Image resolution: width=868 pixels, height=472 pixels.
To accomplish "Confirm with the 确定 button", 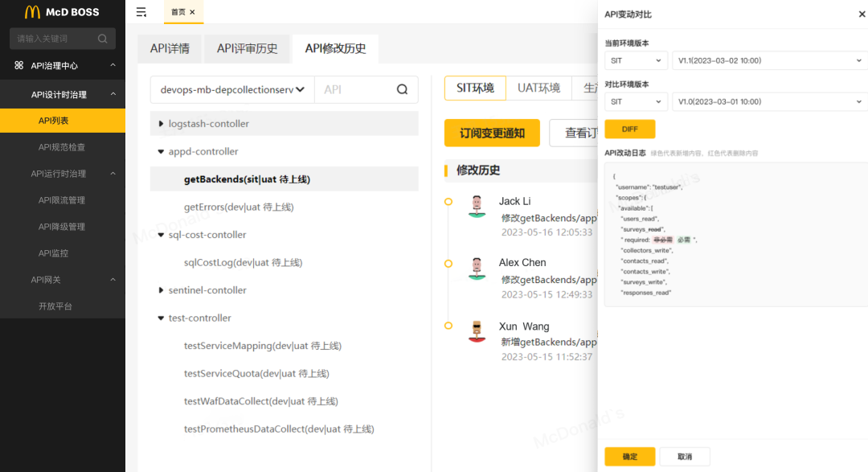I will [630, 457].
